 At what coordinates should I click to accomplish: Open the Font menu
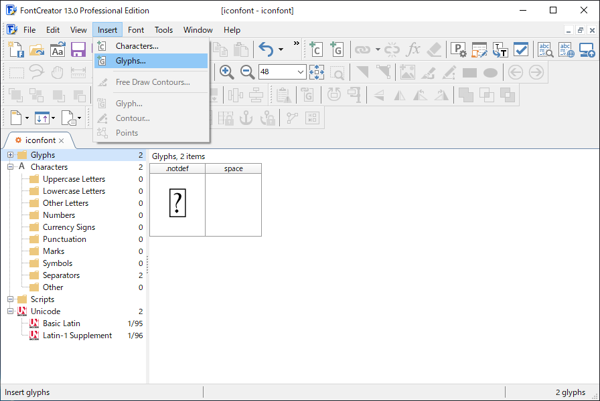point(136,30)
